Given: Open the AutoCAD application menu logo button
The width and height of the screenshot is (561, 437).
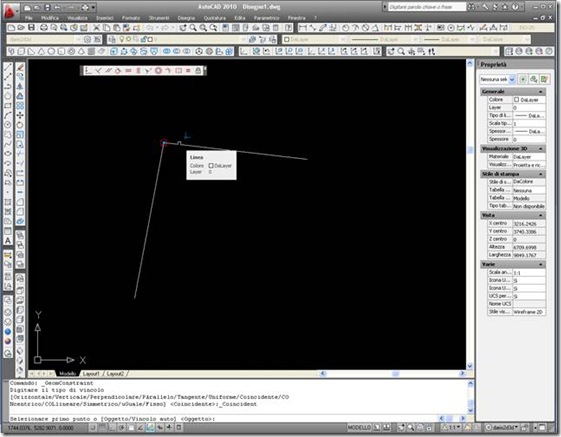Looking at the screenshot, I should pyautogui.click(x=10, y=11).
